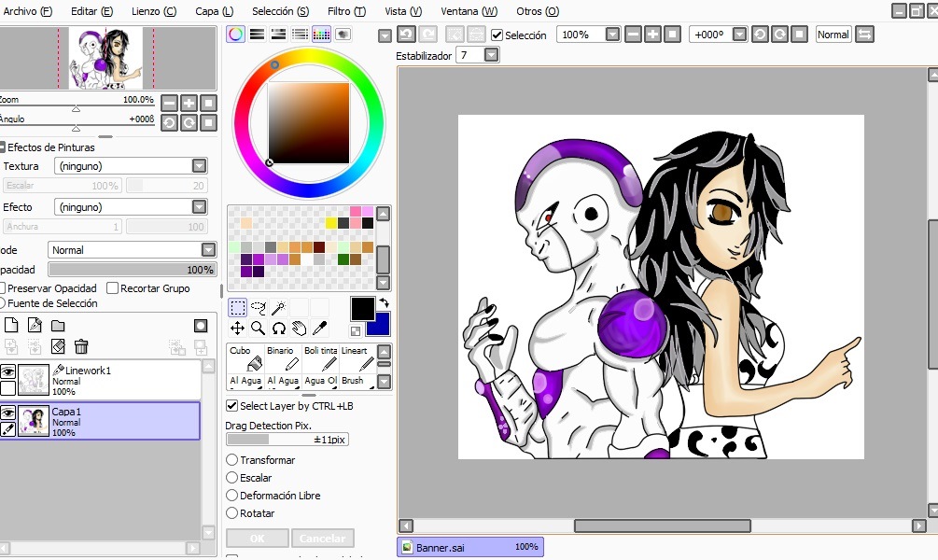Select the Linework1 layer thumbnail
The image size is (938, 560).
(34, 381)
